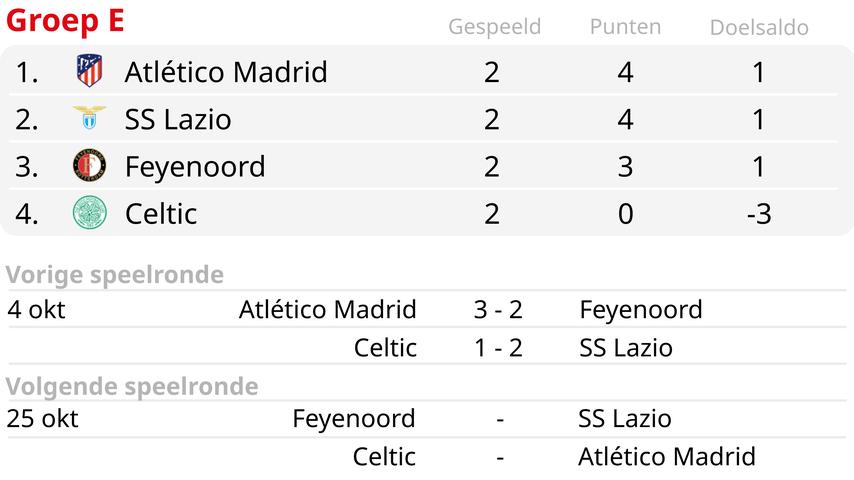Click the Atlético Madrid club crest
Viewport: 854px width, 480px height.
89,71
